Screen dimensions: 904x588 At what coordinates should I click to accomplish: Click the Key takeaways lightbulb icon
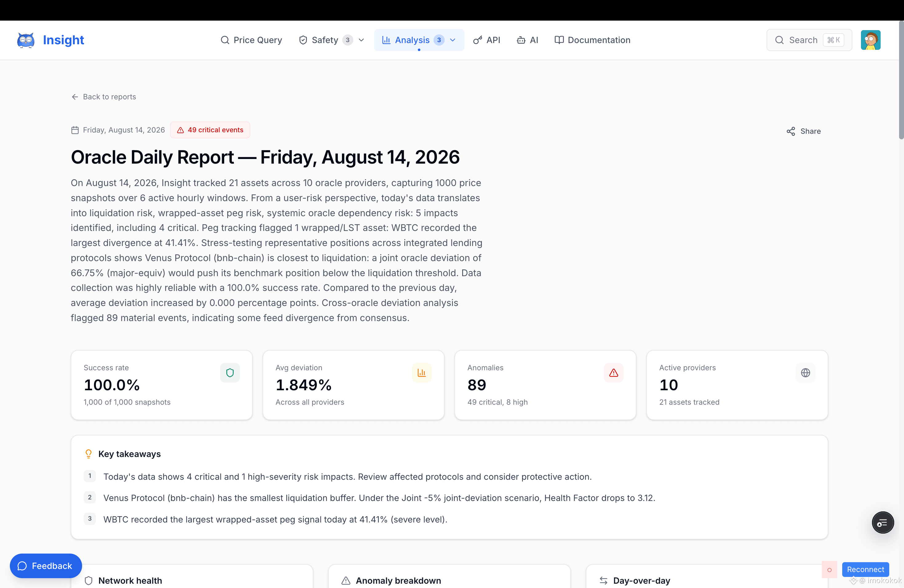click(89, 454)
